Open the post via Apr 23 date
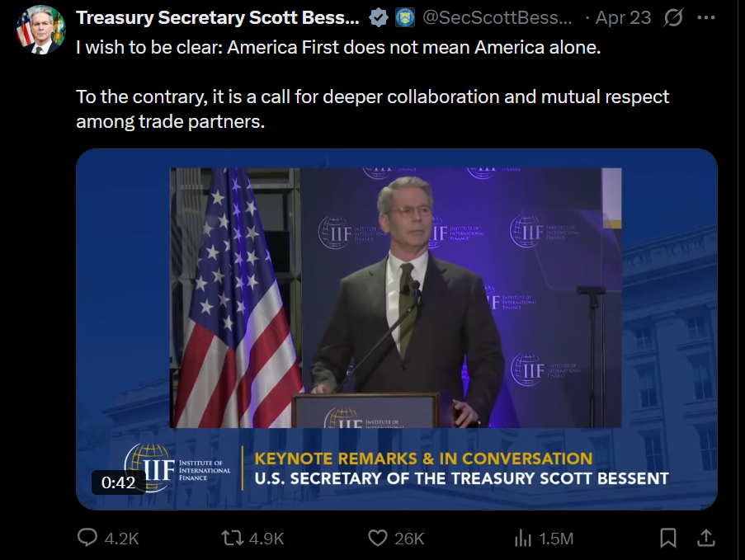 [623, 18]
